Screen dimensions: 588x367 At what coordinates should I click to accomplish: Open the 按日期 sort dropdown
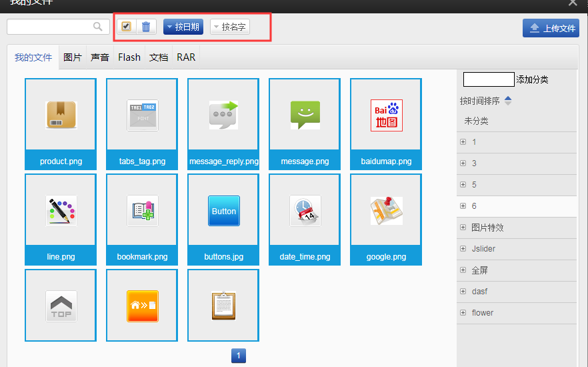click(183, 27)
